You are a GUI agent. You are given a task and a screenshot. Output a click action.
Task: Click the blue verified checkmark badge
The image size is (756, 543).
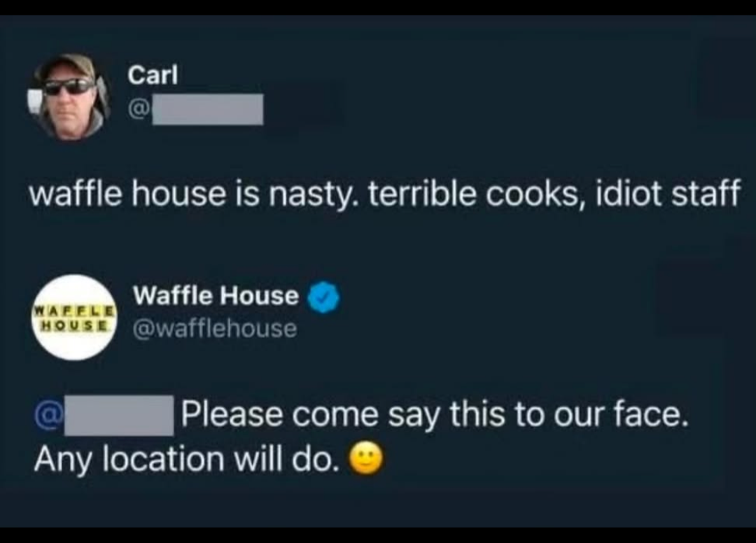pos(323,297)
